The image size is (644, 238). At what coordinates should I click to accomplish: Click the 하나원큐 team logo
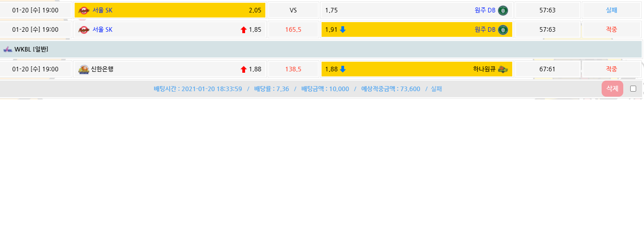point(503,70)
